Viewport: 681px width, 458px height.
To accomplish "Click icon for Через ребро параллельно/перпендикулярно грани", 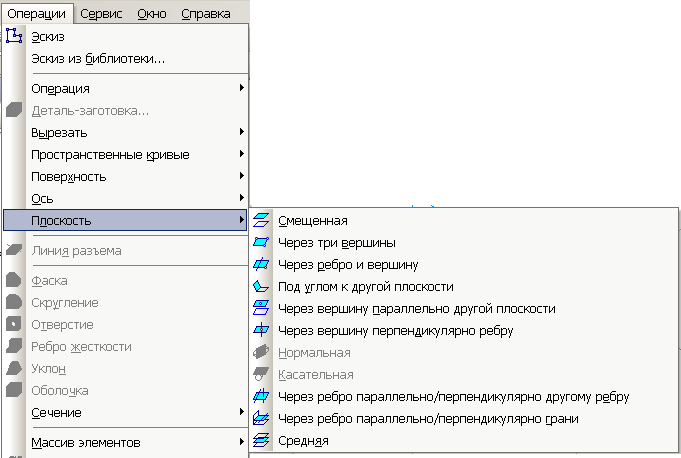I will point(261,418).
